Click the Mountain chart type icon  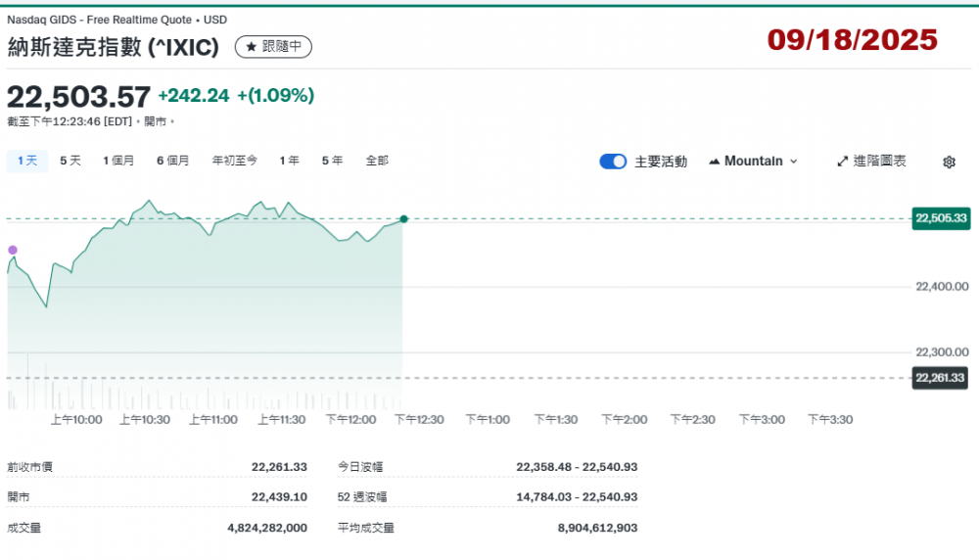(x=714, y=162)
